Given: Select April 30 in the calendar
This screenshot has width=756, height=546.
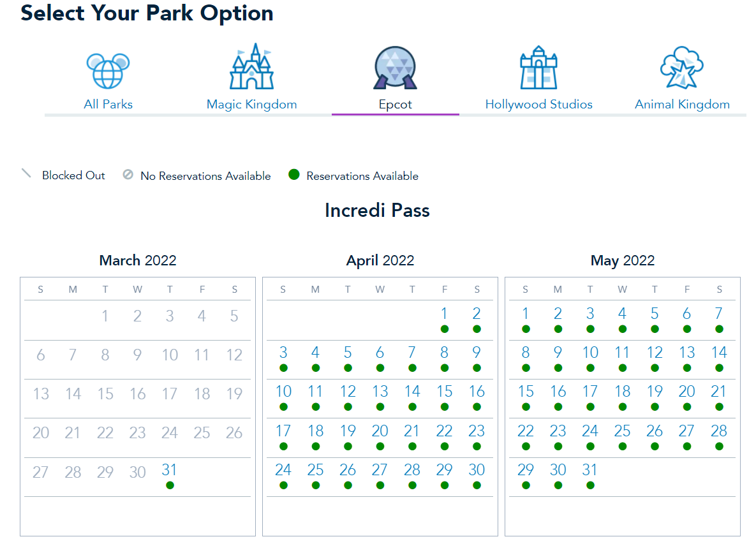Looking at the screenshot, I should 477,470.
